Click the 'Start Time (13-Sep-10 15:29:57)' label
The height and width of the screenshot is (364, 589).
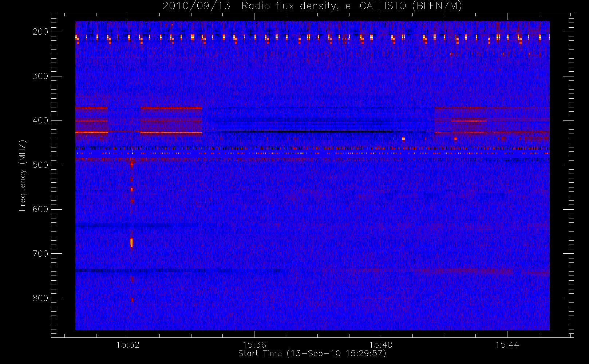[312, 353]
